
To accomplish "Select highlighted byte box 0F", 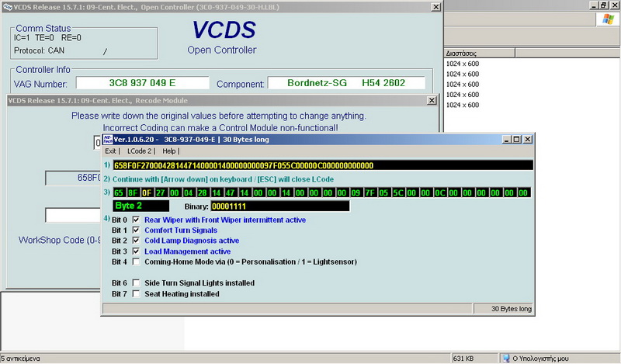I will pyautogui.click(x=147, y=193).
